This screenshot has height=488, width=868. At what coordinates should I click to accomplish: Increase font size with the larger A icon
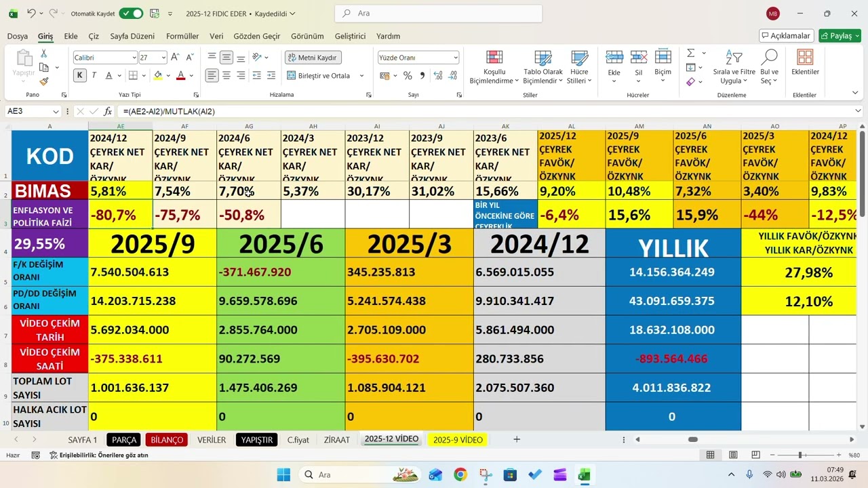pos(175,58)
